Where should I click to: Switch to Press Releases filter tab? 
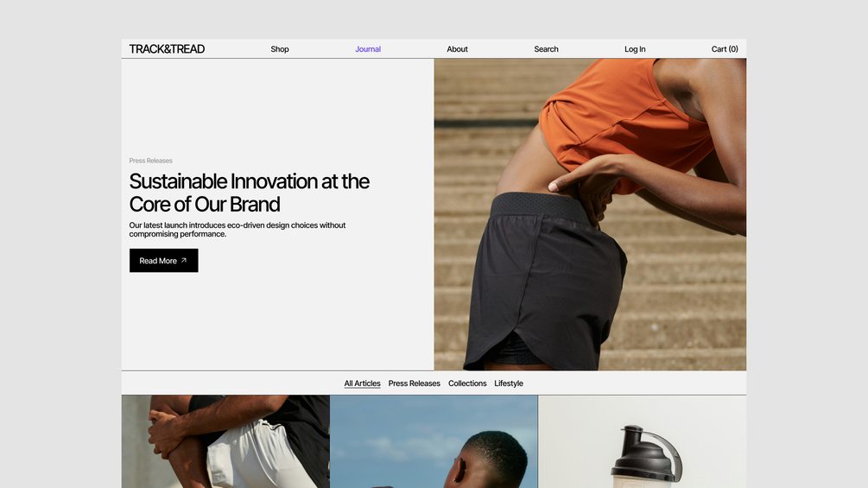(x=414, y=383)
